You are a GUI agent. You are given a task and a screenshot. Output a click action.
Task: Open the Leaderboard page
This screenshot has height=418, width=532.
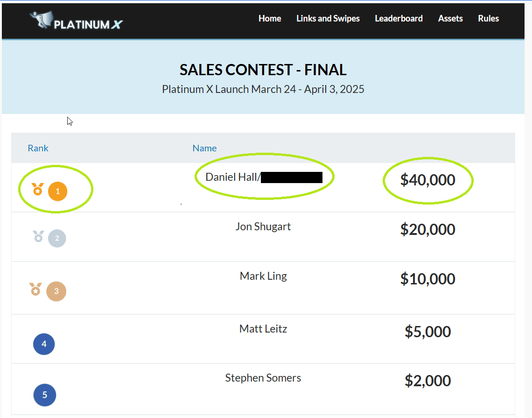coord(399,19)
